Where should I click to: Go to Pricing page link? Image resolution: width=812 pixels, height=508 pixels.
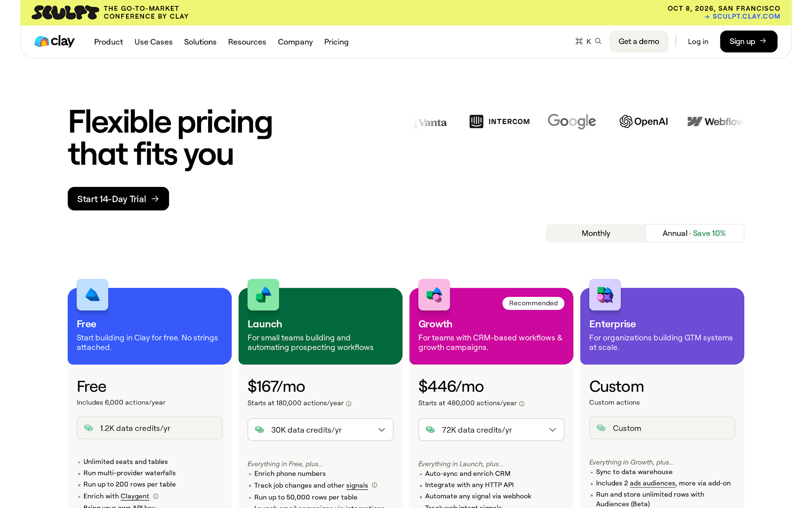click(336, 42)
